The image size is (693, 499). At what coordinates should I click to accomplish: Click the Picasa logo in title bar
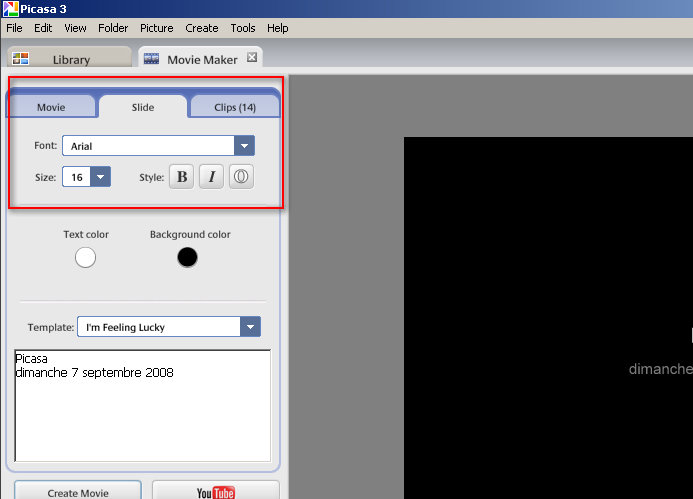click(x=10, y=9)
